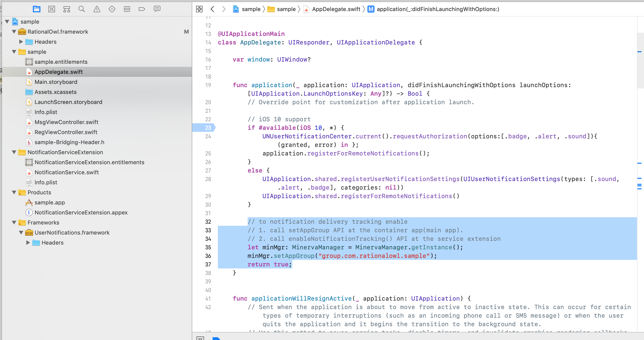Expand Headers under UserNotifications.framework
This screenshot has width=644, height=340.
(x=28, y=243)
